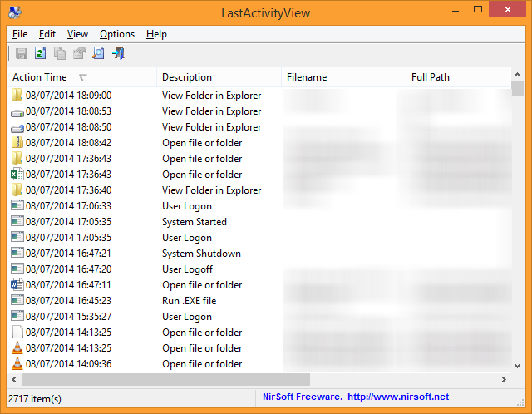Click the Save Selected Items toolbar icon
The image size is (532, 414).
(22, 53)
